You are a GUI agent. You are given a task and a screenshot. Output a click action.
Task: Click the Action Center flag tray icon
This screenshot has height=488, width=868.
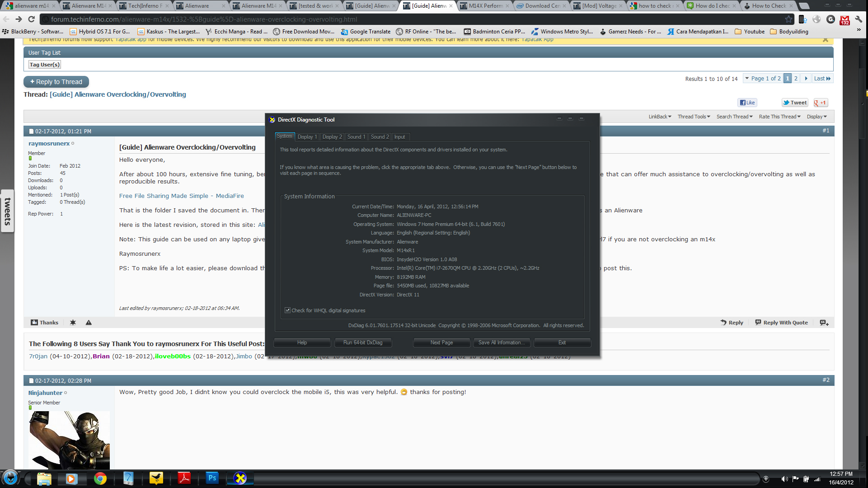(795, 479)
